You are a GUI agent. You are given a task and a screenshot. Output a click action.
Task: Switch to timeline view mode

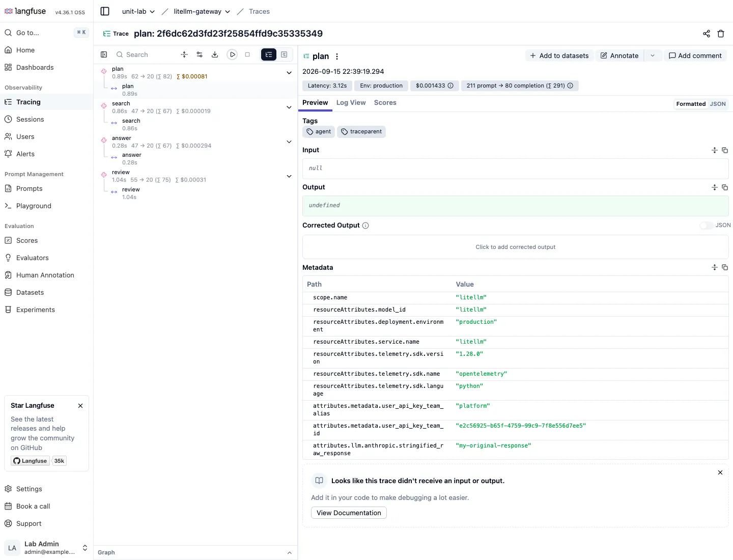point(284,54)
